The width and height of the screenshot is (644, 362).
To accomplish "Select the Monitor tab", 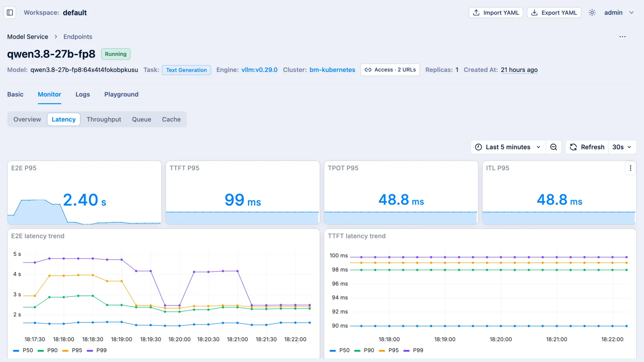I will click(50, 94).
